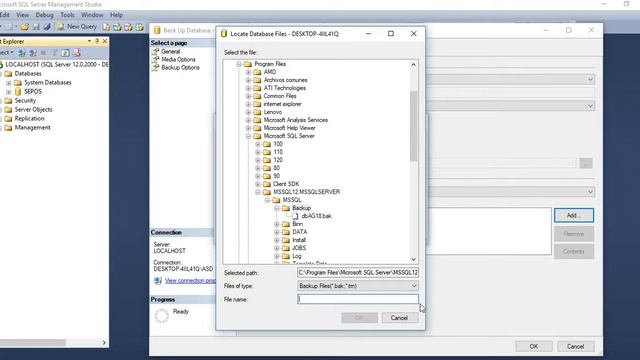This screenshot has height=360, width=640.
Task: Click the Analysis Services MDX Query toolbar icon
Action: click(118, 27)
